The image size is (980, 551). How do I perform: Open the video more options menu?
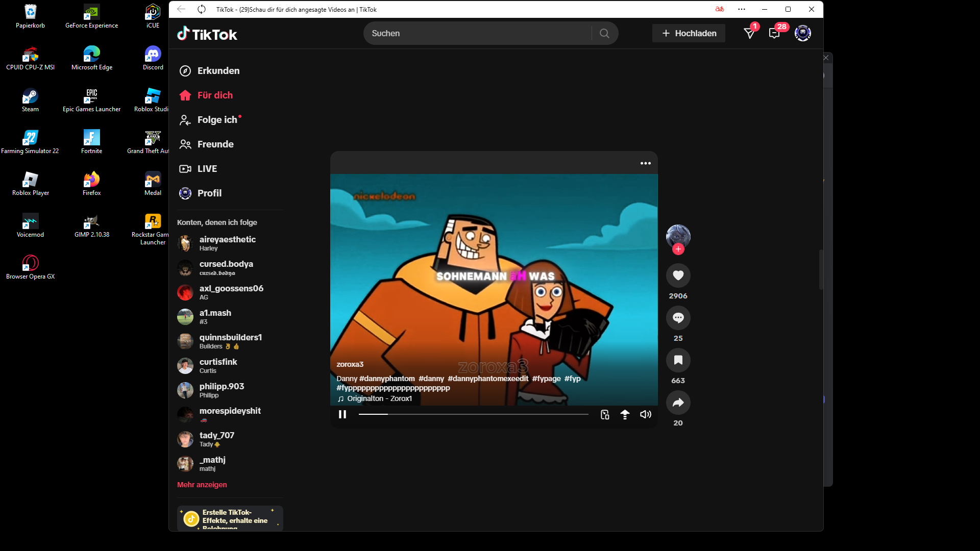click(646, 163)
